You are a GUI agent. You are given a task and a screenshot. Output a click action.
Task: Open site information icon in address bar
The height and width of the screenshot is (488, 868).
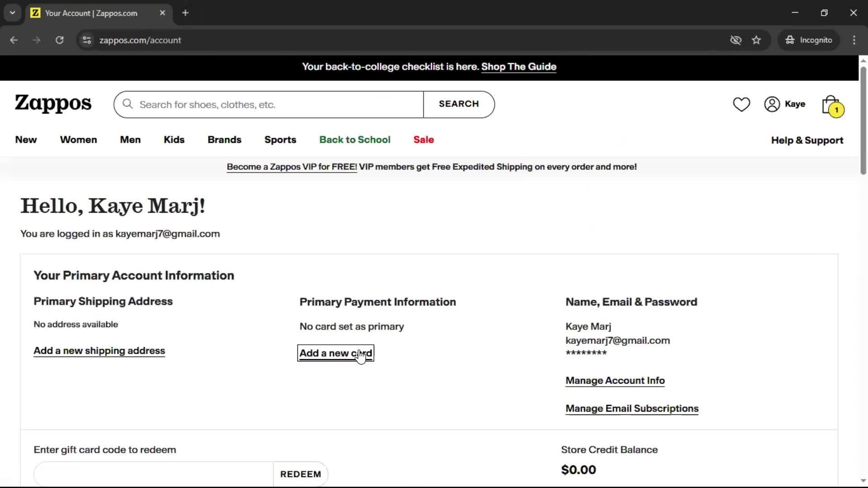click(x=87, y=40)
